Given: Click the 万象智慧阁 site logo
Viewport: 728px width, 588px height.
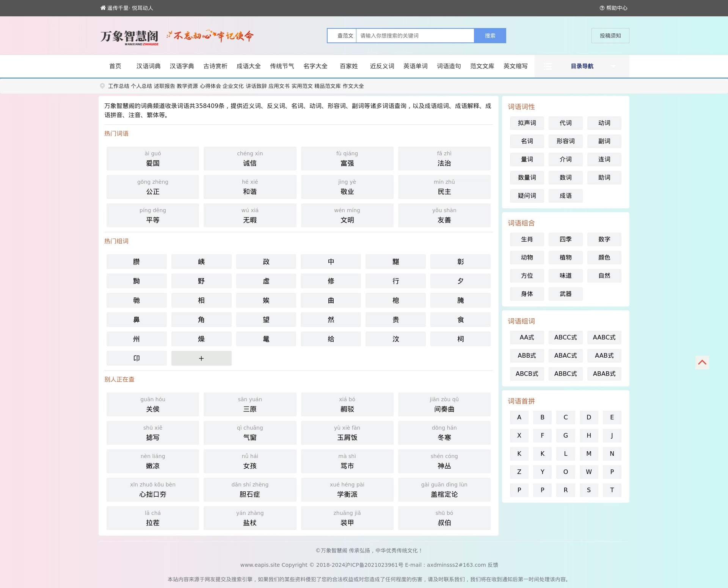Looking at the screenshot, I should point(129,37).
